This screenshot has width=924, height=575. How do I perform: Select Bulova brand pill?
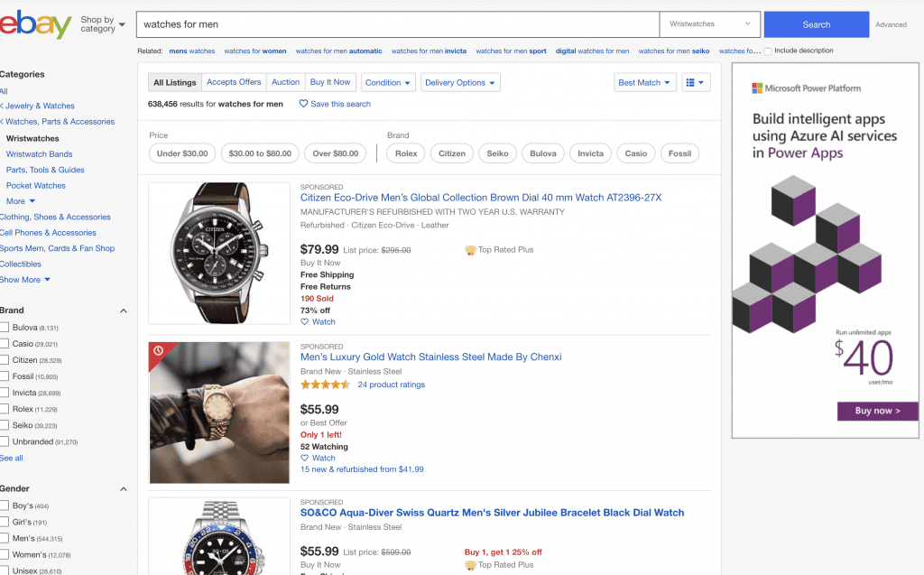pos(542,153)
